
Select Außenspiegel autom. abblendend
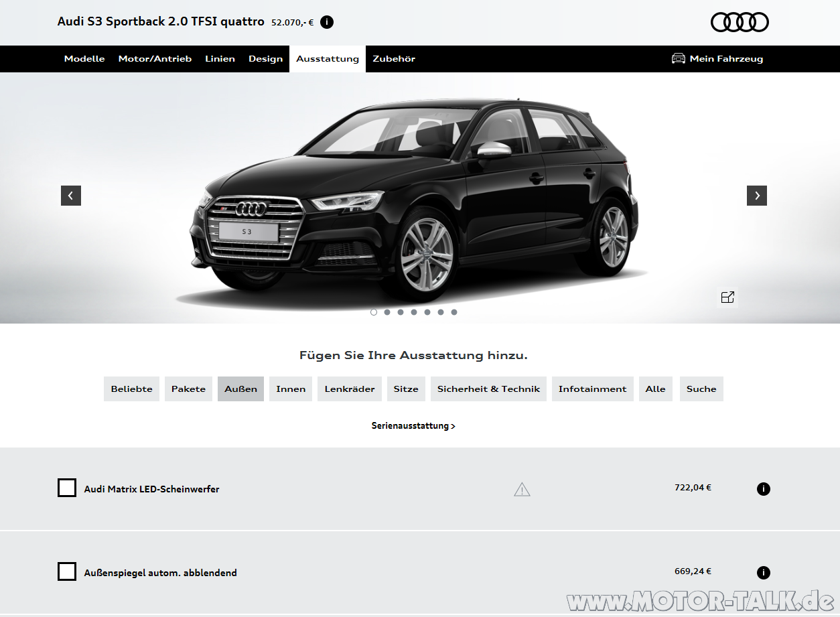pos(67,571)
